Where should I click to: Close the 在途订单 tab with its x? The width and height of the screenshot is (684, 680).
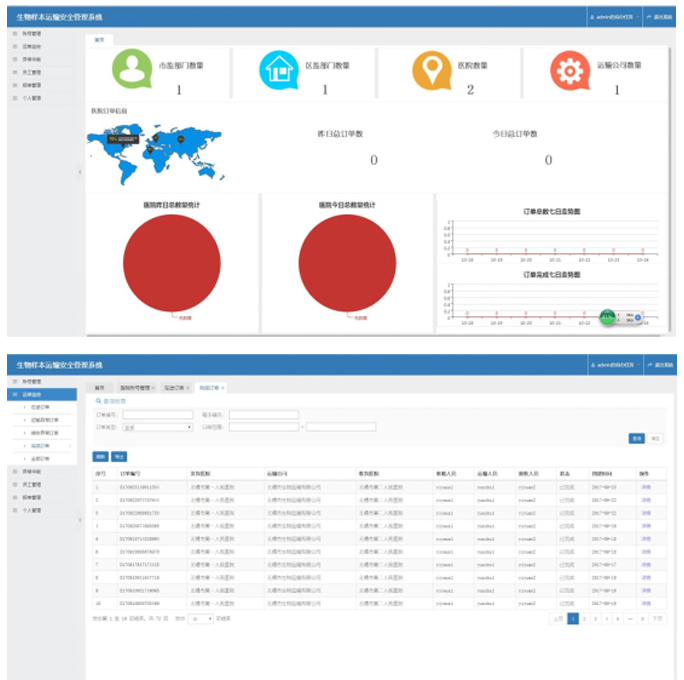click(188, 388)
